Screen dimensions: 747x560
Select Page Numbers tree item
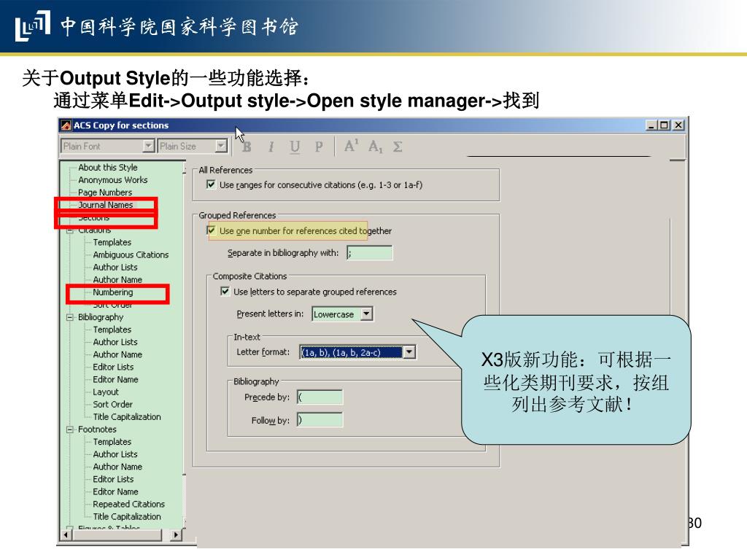click(x=105, y=192)
